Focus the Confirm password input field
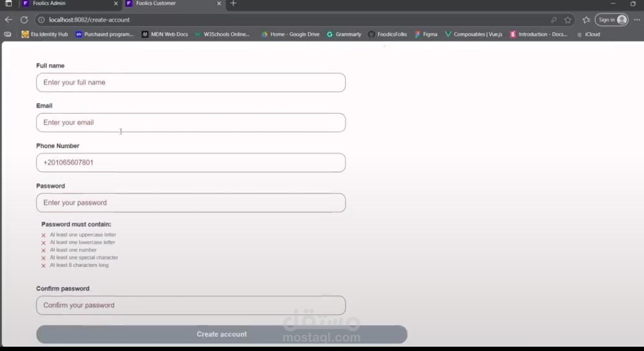 (190, 306)
